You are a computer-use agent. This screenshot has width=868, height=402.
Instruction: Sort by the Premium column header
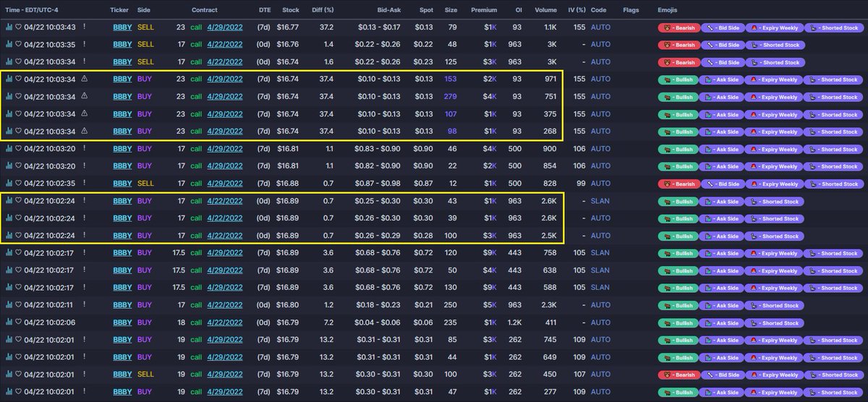[x=484, y=10]
